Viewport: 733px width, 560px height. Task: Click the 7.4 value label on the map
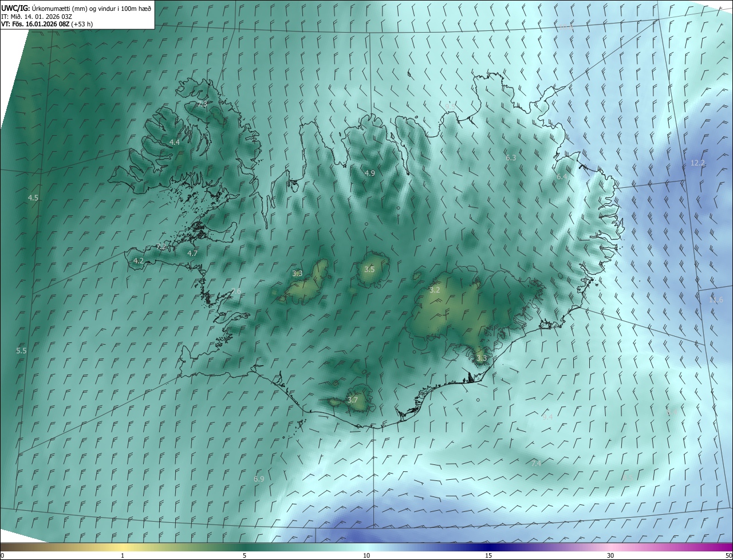click(536, 463)
